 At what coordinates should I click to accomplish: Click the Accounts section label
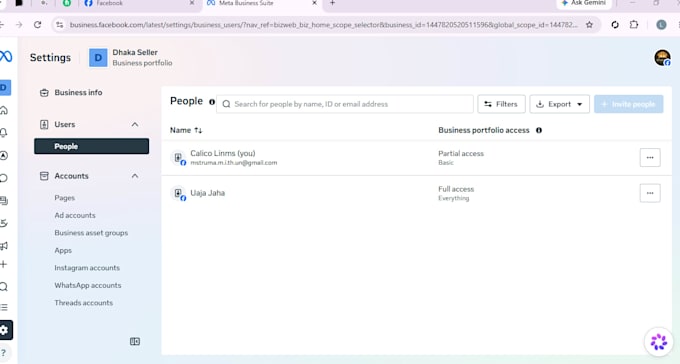(71, 176)
